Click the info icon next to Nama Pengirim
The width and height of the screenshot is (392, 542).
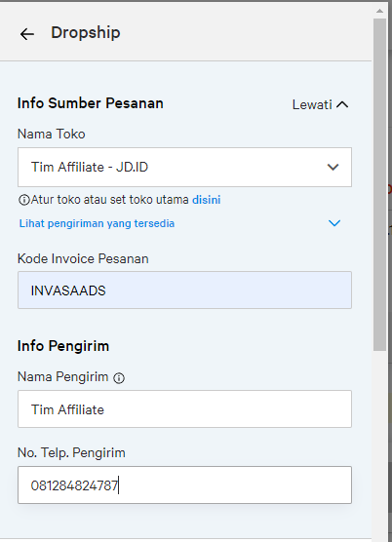coord(119,378)
